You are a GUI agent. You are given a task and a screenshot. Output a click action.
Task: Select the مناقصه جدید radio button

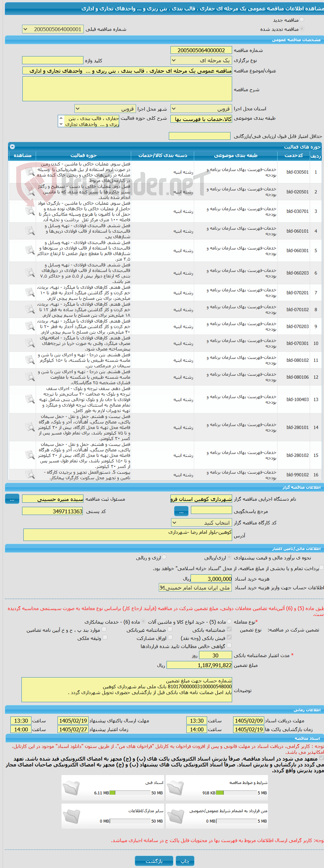pos(302,20)
